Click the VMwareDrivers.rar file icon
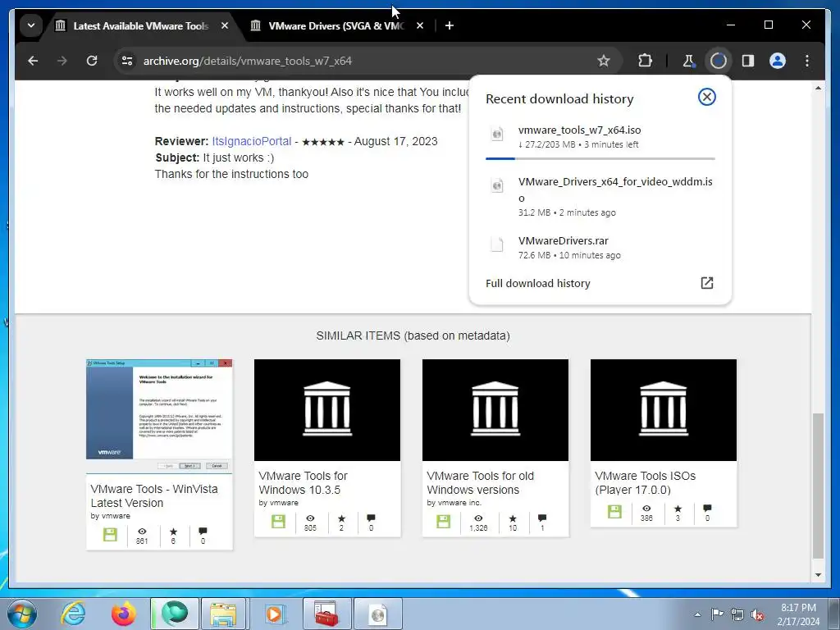Viewport: 840px width, 630px height. (x=497, y=244)
